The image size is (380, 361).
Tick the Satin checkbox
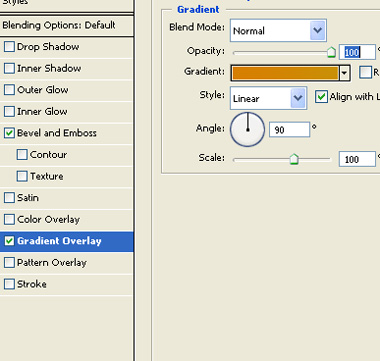click(x=9, y=198)
